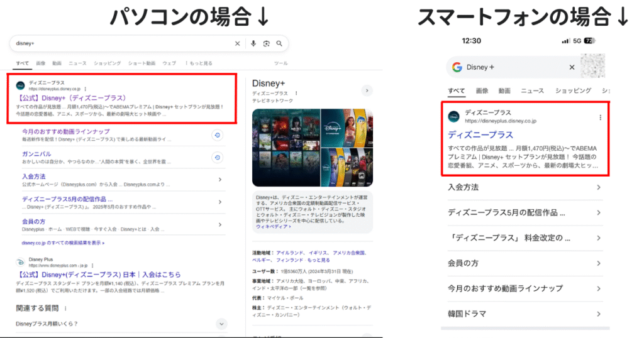The height and width of the screenshot is (338, 644).
Task: Open the ショート動画 tab
Action: pyautogui.click(x=142, y=63)
